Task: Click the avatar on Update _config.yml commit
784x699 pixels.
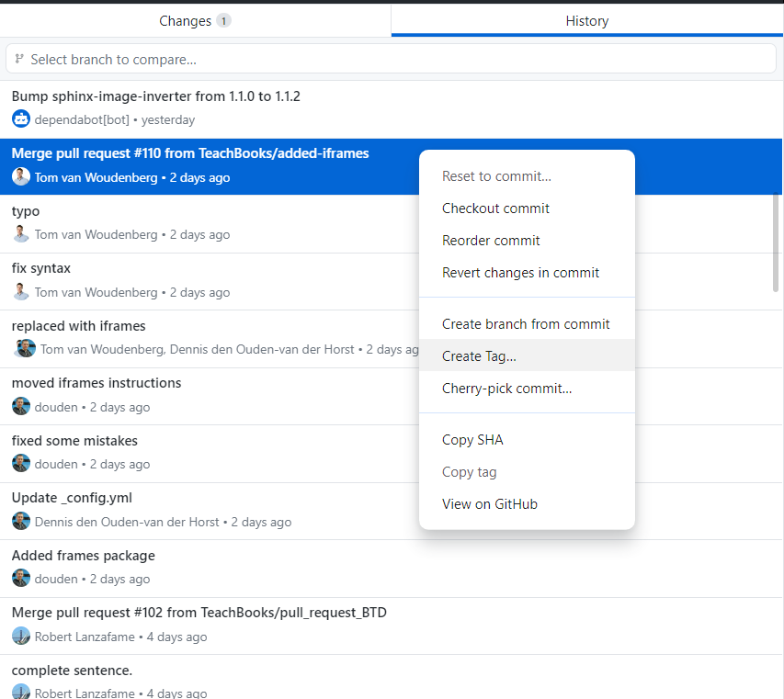Action: coord(21,522)
